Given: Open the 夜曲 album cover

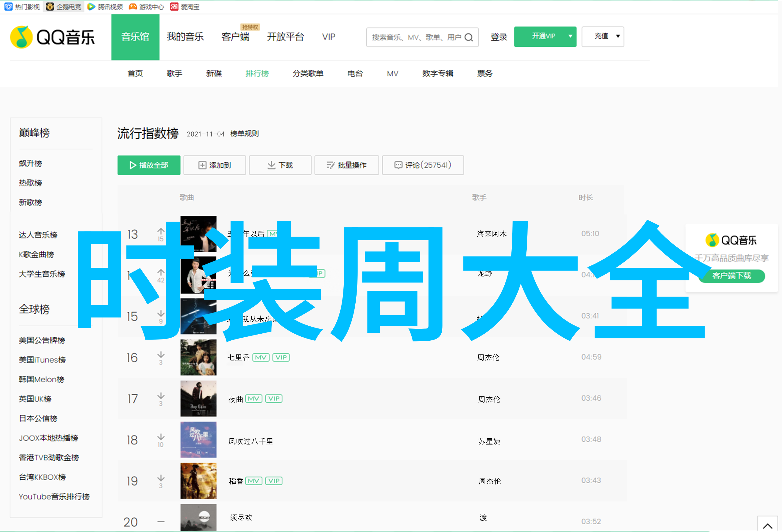Looking at the screenshot, I should pyautogui.click(x=199, y=399).
